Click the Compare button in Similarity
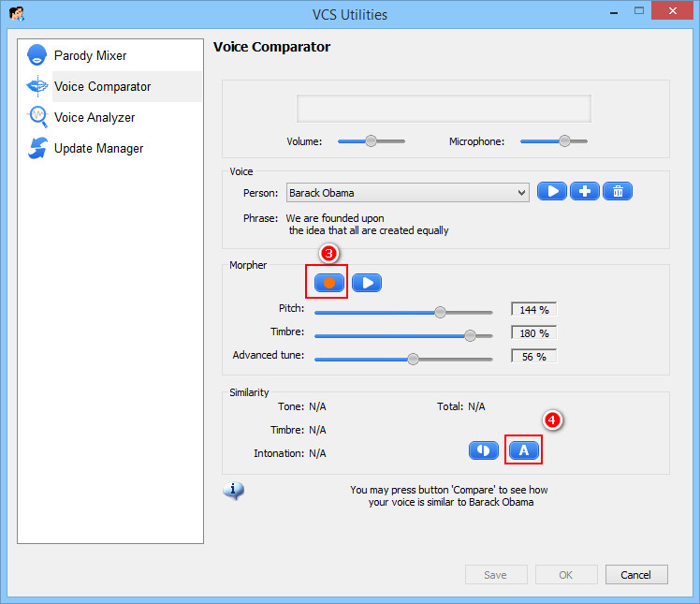The width and height of the screenshot is (700, 604). tap(484, 449)
